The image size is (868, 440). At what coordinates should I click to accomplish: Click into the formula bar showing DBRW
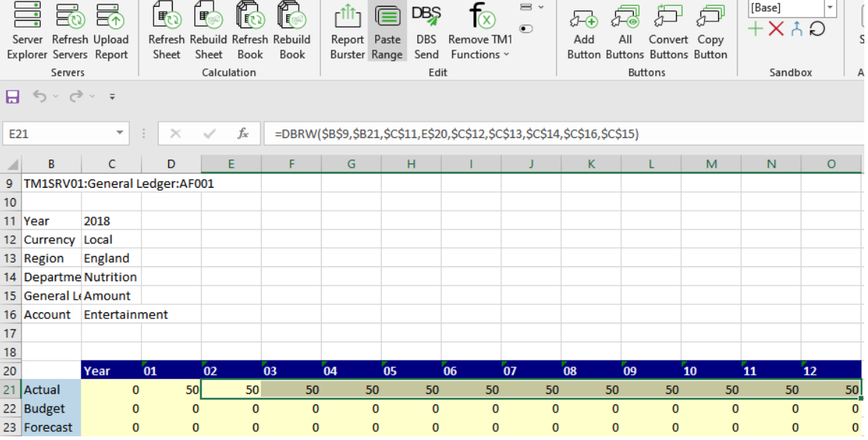click(x=565, y=134)
